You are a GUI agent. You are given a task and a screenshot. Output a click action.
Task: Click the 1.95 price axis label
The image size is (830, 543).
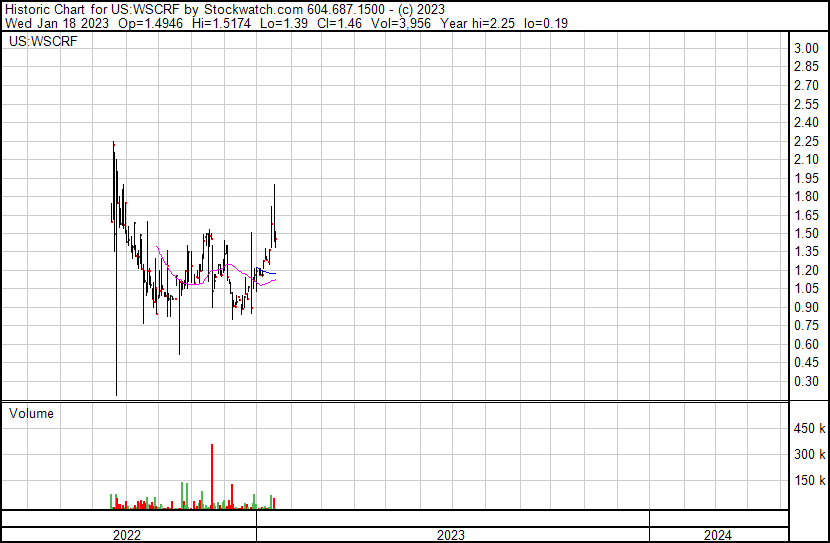(807, 178)
